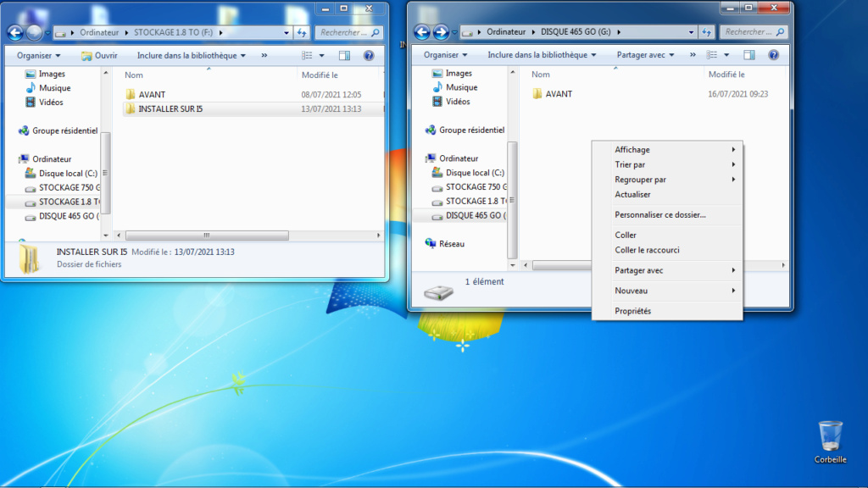Select Disque local (C:) in left window
Screen dimensions: 868x488
tap(61, 173)
